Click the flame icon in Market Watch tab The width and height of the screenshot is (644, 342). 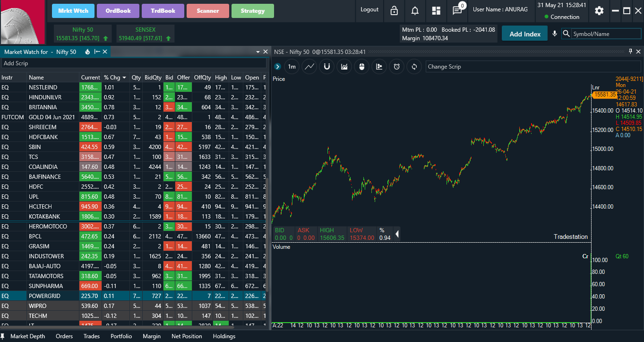coord(87,52)
